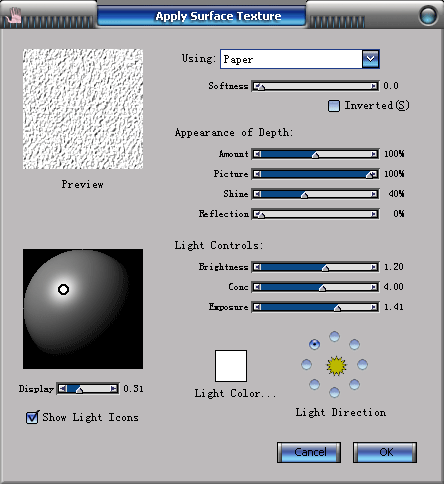Image resolution: width=444 pixels, height=484 pixels.
Task: Click the Exposure slider right arrow
Action: 374,307
